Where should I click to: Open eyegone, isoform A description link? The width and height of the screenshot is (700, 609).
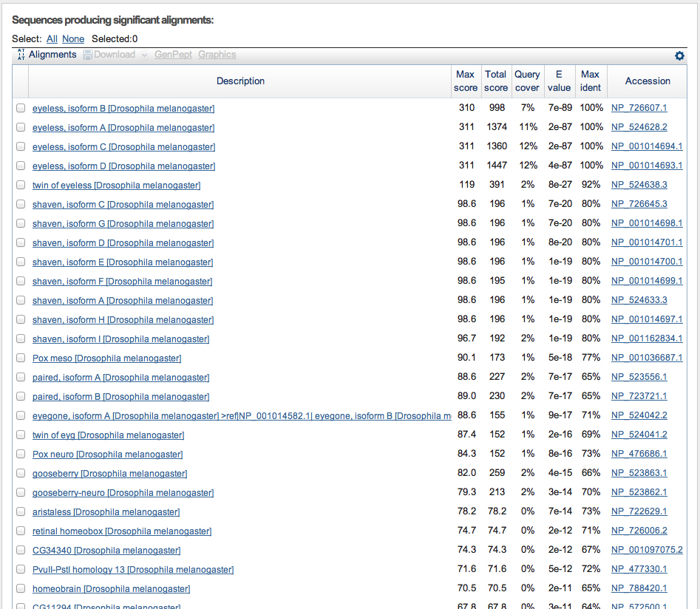pyautogui.click(x=242, y=415)
